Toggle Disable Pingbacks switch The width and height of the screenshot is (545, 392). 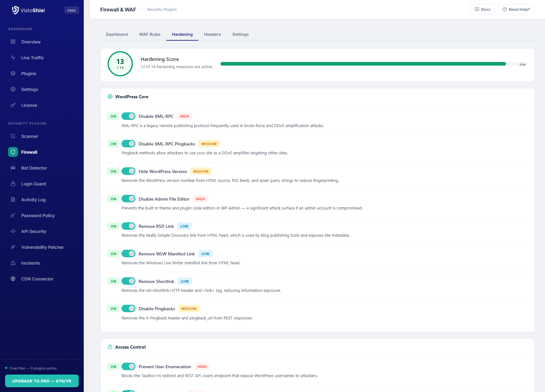click(x=128, y=308)
